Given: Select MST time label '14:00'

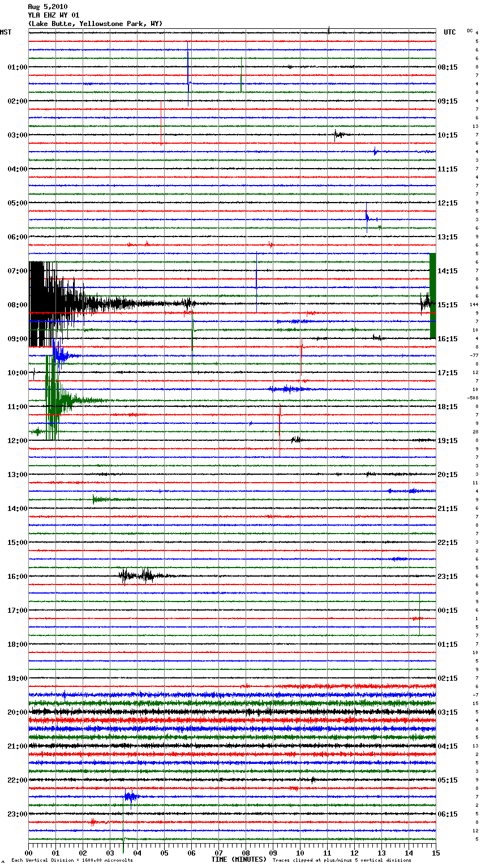Looking at the screenshot, I should click(18, 509).
